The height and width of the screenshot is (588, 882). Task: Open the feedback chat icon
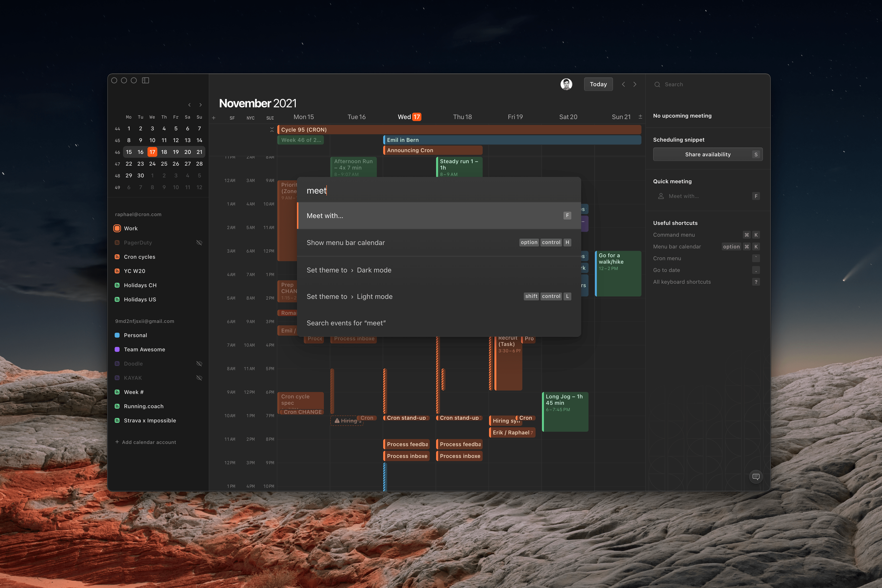[756, 477]
